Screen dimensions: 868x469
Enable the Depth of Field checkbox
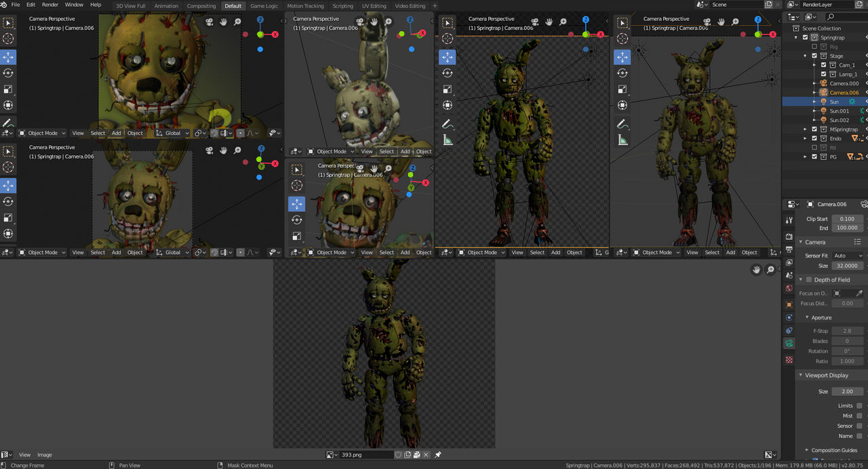(808, 280)
